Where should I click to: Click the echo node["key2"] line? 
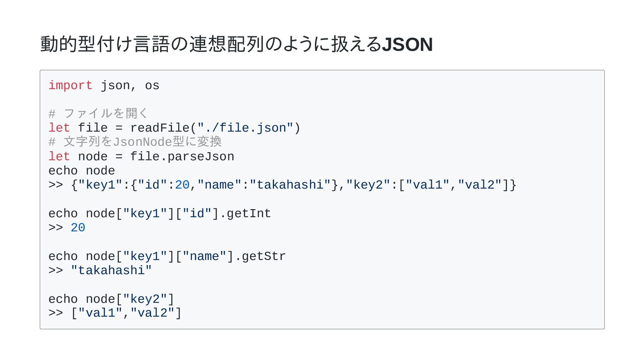[111, 299]
